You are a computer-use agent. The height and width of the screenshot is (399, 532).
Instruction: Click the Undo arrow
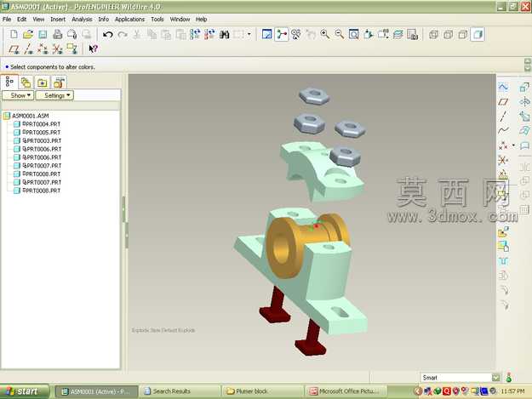108,35
